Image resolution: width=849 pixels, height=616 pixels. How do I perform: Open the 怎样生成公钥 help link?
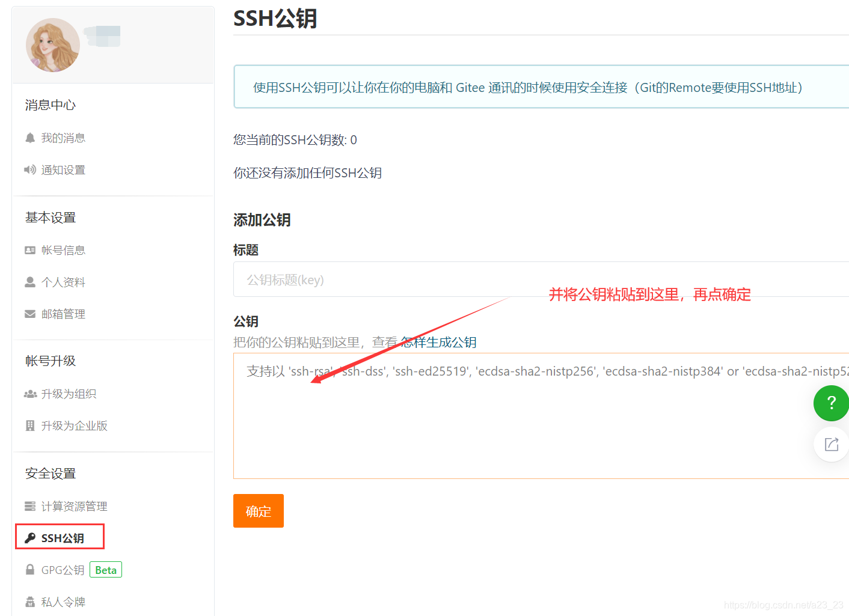(438, 342)
